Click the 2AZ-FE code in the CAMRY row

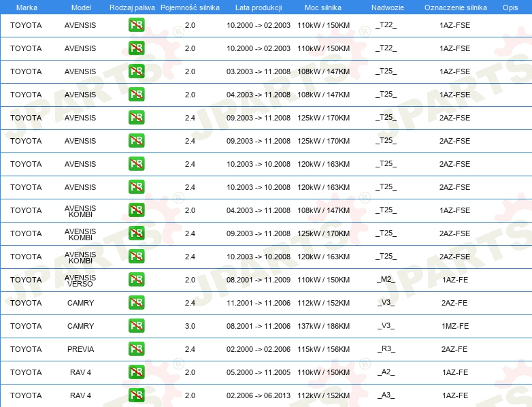point(454,303)
